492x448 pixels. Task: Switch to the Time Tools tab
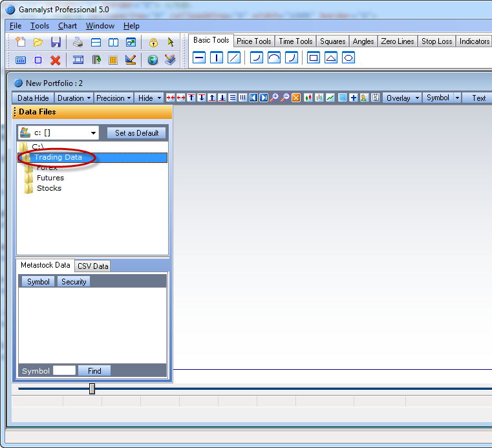(x=295, y=41)
